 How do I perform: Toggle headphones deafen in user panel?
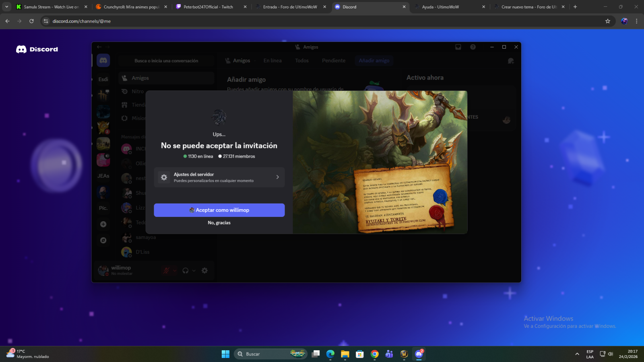(x=186, y=271)
